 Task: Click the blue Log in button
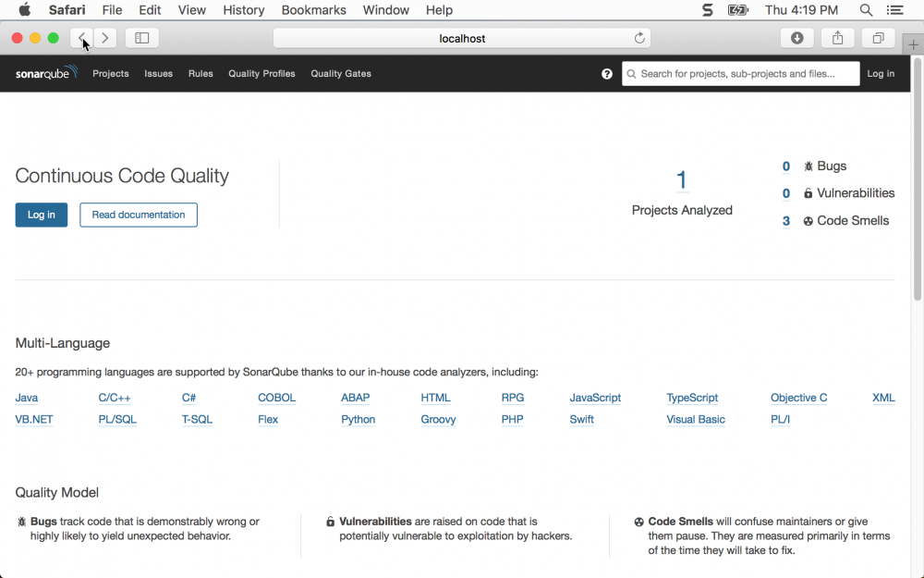(41, 215)
